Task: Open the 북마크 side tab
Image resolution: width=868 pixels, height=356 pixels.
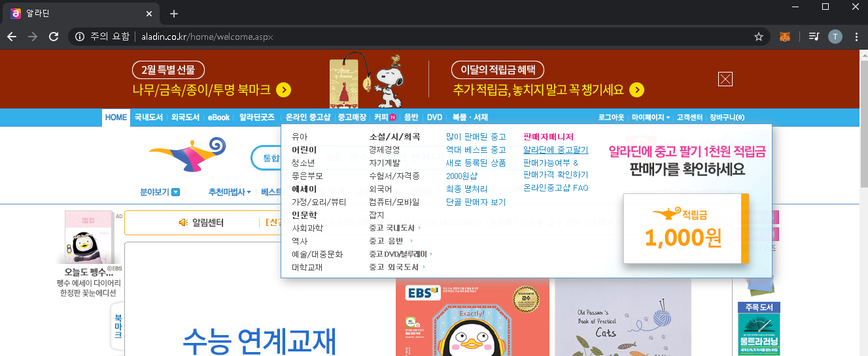Action: (x=118, y=325)
